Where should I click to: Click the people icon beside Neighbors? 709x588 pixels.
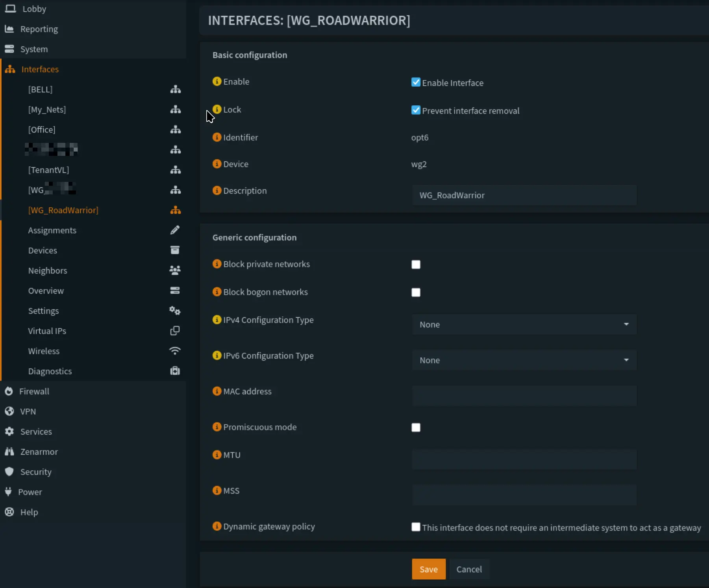tap(175, 270)
